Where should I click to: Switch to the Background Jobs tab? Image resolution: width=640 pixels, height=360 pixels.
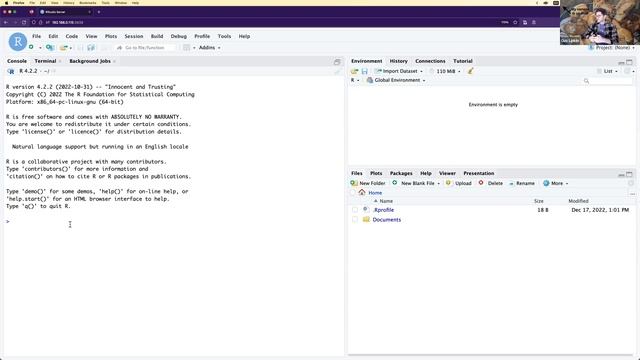click(90, 61)
